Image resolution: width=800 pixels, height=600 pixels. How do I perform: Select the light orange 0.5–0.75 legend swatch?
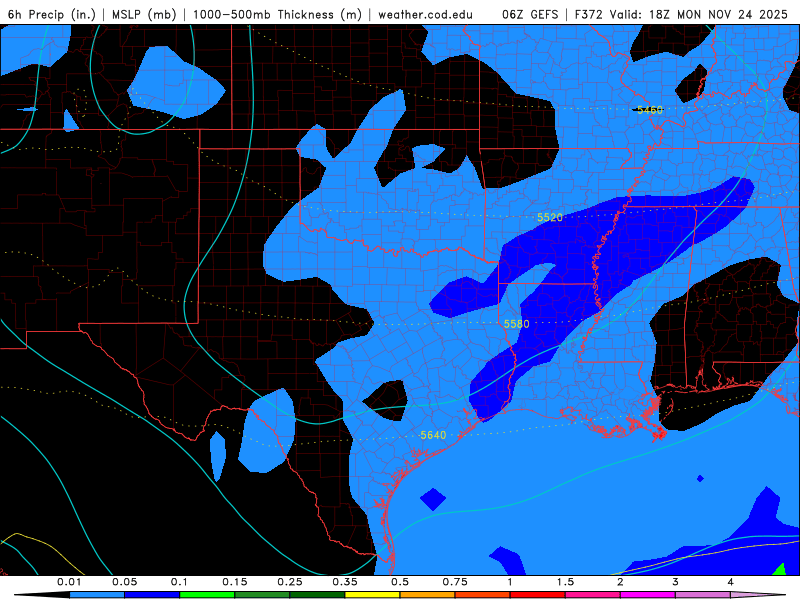(428, 595)
